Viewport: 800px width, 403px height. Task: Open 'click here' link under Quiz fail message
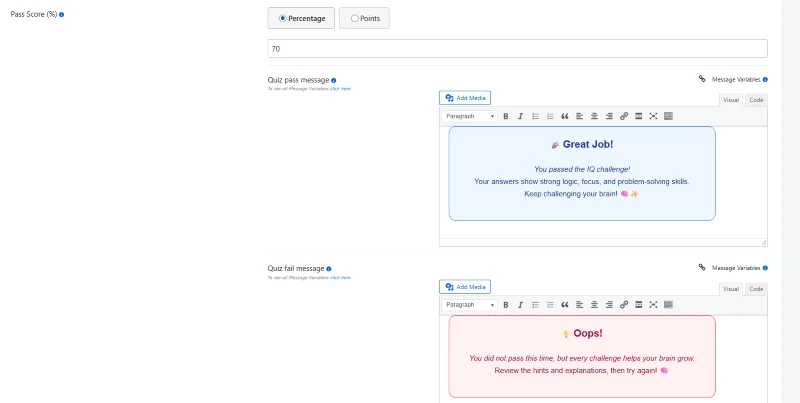(x=340, y=278)
